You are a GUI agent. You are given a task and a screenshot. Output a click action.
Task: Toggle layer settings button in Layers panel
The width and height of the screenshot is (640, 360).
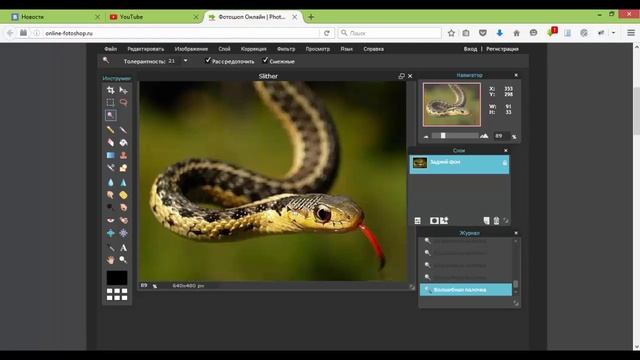[418, 221]
